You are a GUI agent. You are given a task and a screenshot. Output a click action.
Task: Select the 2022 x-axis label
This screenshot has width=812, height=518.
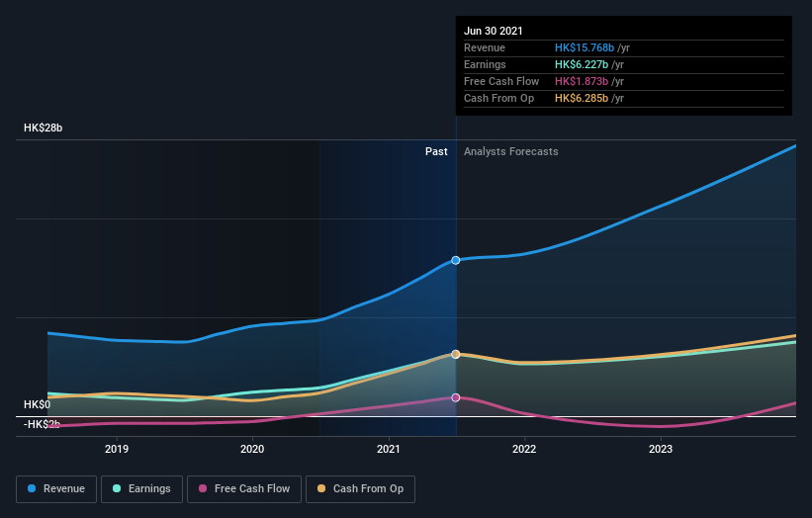[524, 449]
